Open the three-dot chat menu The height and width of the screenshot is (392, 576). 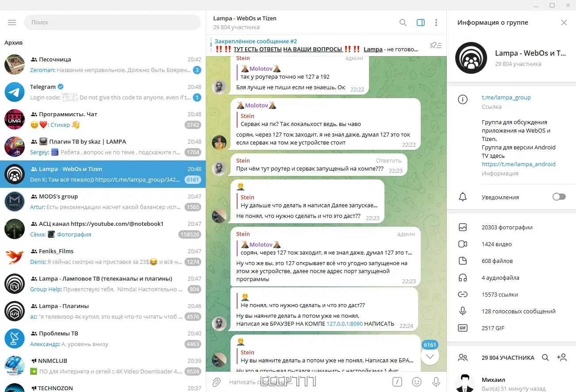[436, 22]
